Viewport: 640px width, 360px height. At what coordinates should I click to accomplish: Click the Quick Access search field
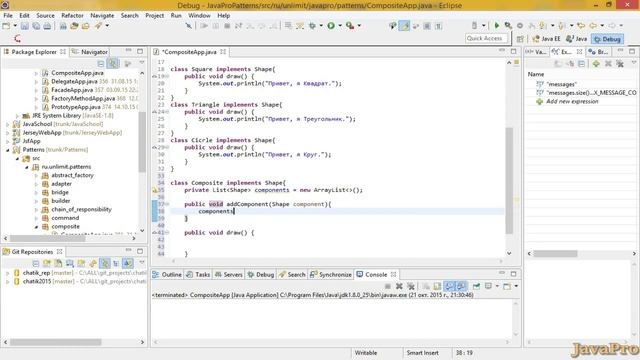(487, 38)
